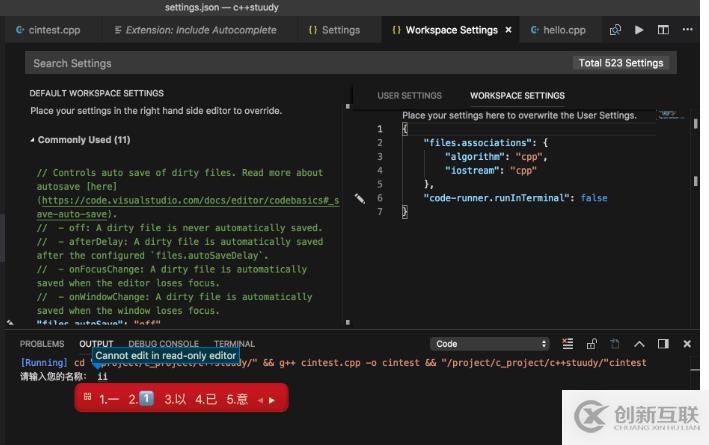Open the Code output channel dropdown

[x=490, y=344]
